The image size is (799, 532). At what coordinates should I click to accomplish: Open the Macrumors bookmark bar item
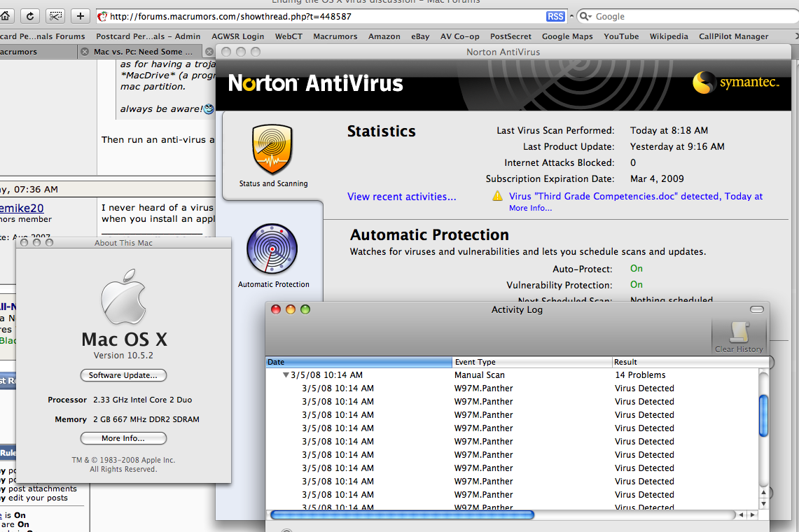coord(335,36)
